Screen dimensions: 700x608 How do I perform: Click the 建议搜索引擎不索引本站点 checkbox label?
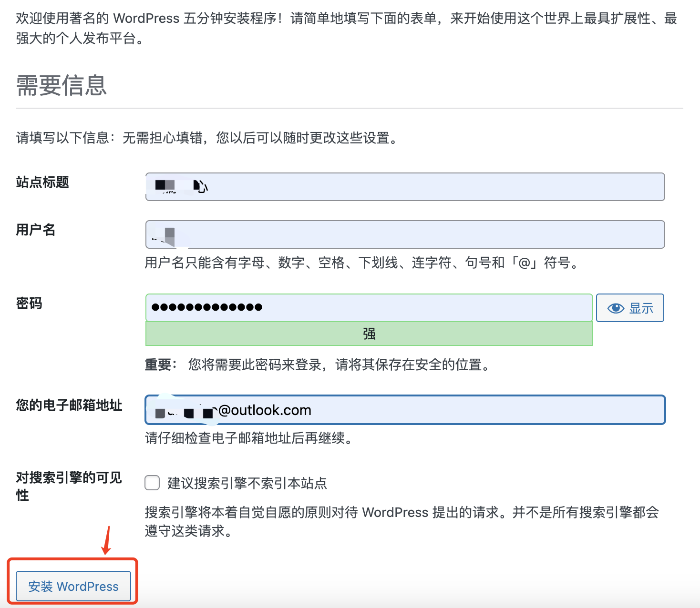pyautogui.click(x=247, y=483)
